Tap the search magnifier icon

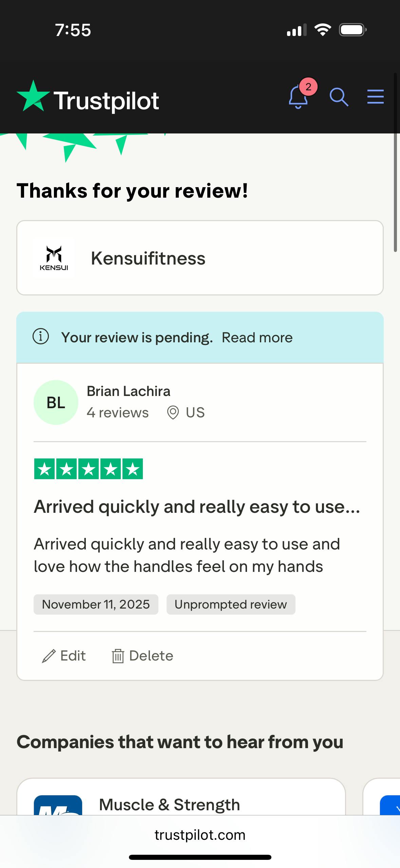(x=339, y=97)
